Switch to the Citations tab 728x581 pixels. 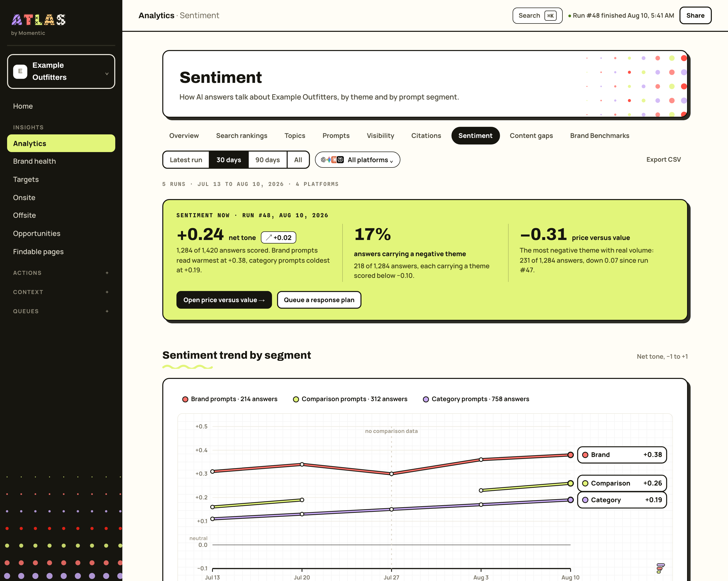426,136
